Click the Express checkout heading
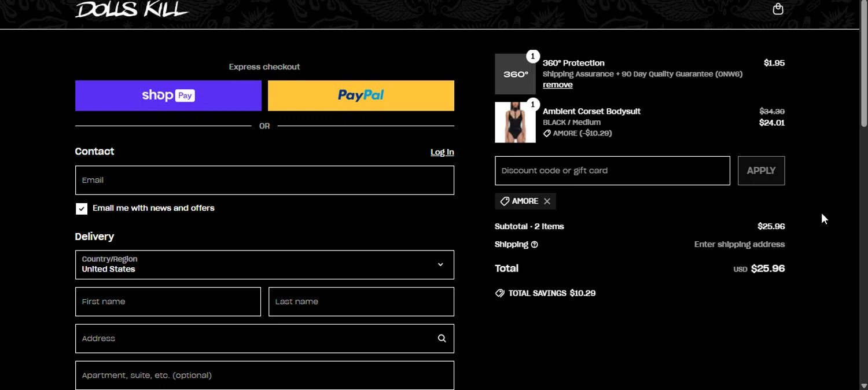Viewport: 868px width, 390px height. (x=264, y=67)
